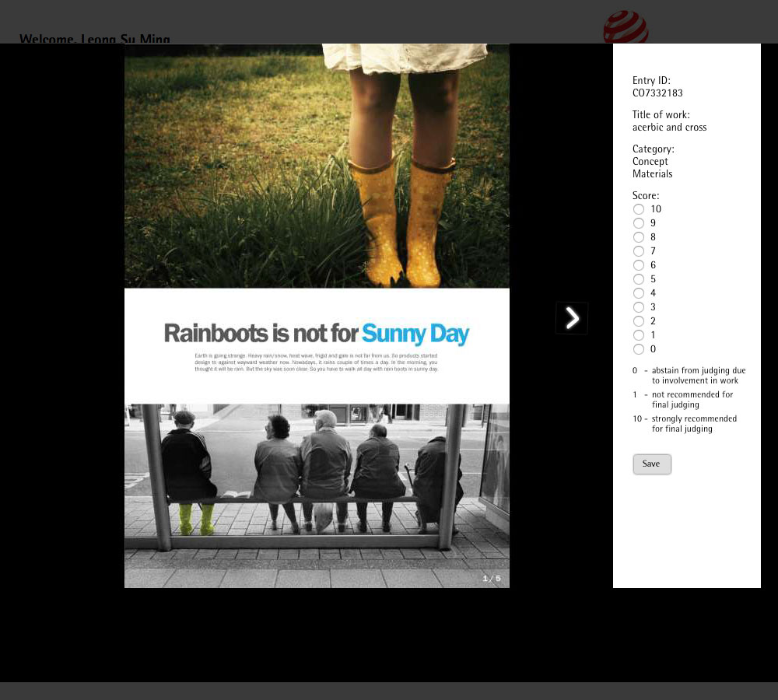Click the bus stop bench photo
Image resolution: width=778 pixels, height=700 pixels.
tap(317, 495)
